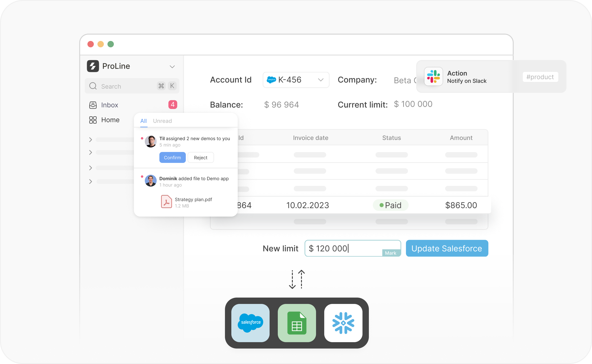Reject the demo assignment
This screenshot has height=364, width=592.
coord(200,157)
